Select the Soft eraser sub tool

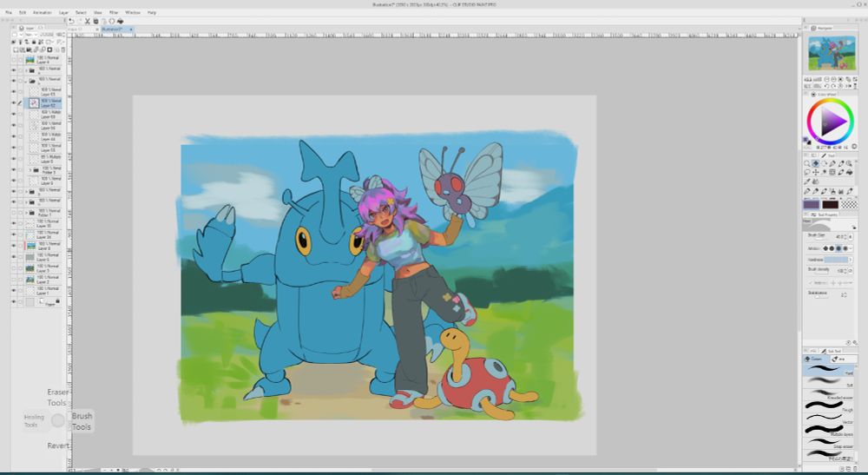click(830, 382)
